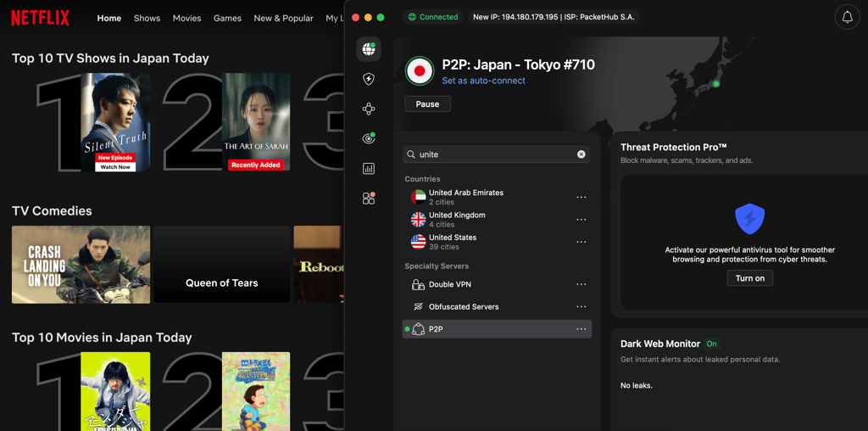Open more options for United Arab Emirates
Viewport: 868px width, 431px height.
coord(581,197)
